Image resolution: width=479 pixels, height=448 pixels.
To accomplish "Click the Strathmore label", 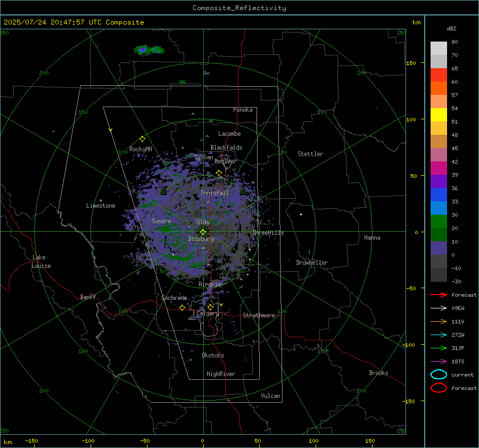I will coord(259,315).
